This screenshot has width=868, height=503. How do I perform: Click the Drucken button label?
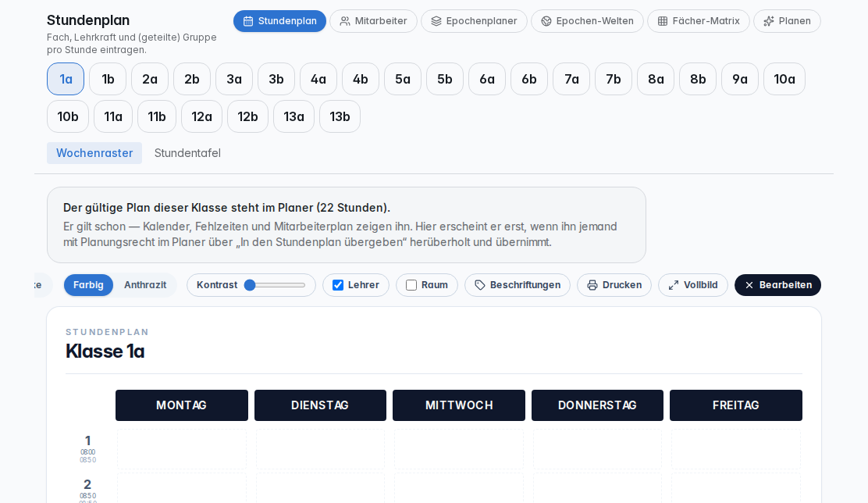622,285
